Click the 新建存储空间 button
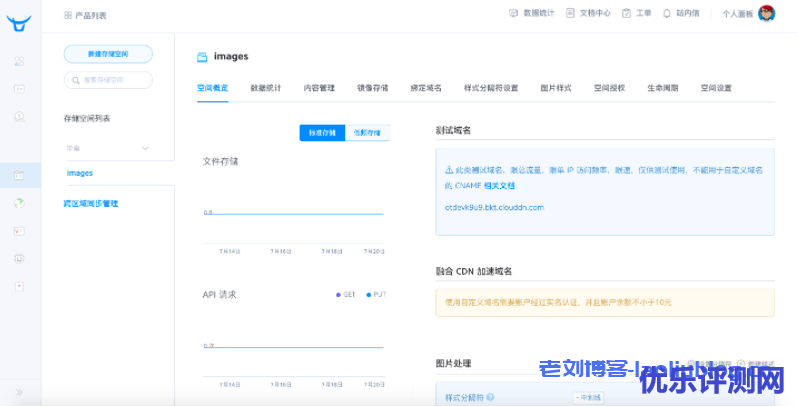Viewport: 798px width, 407px height. (108, 54)
